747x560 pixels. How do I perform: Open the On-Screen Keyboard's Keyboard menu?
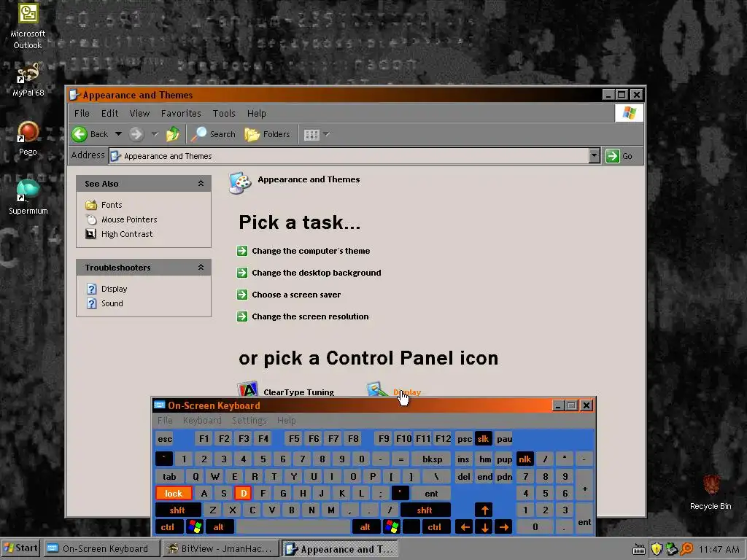202,421
